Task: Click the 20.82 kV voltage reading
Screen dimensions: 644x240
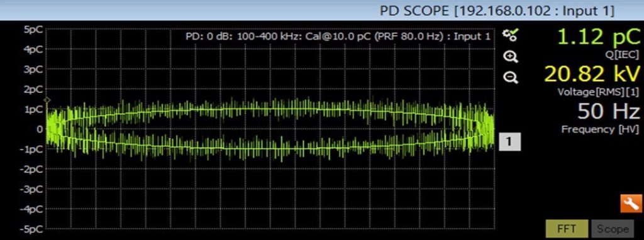Action: (x=592, y=74)
